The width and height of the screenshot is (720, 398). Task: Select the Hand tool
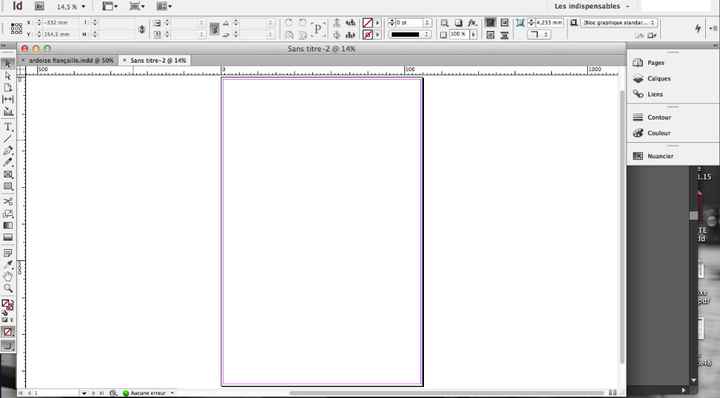point(8,276)
